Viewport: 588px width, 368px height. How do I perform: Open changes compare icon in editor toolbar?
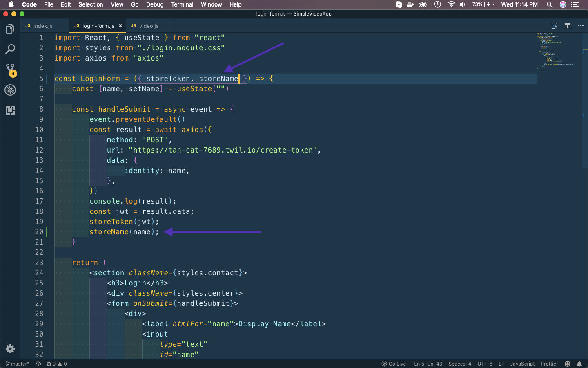coord(555,26)
